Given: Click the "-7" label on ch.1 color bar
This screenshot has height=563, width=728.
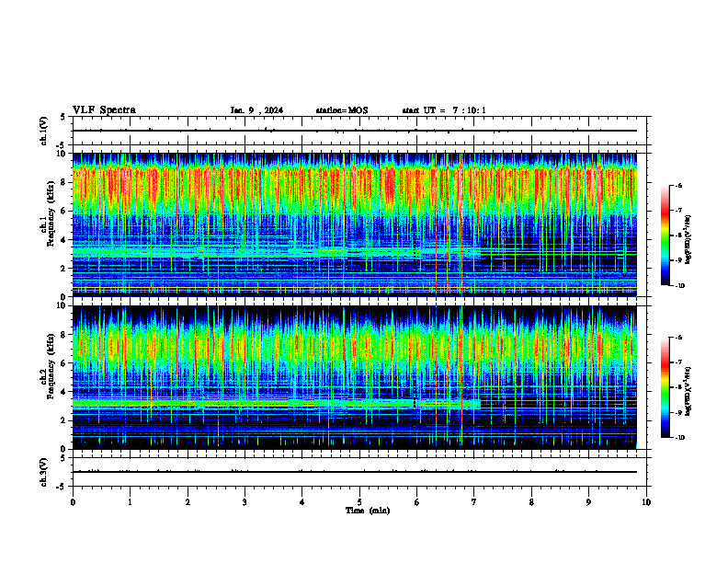Looking at the screenshot, I should click(x=678, y=211).
